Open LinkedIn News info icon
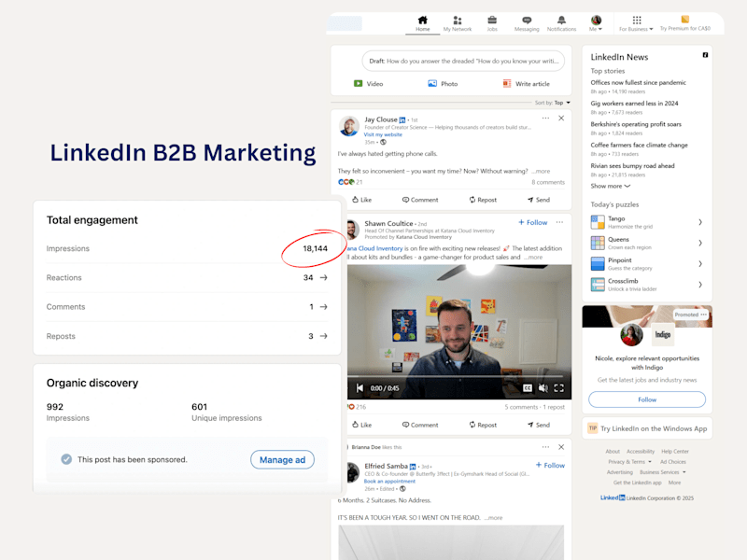Screen dimensions: 747x560 [x=705, y=55]
